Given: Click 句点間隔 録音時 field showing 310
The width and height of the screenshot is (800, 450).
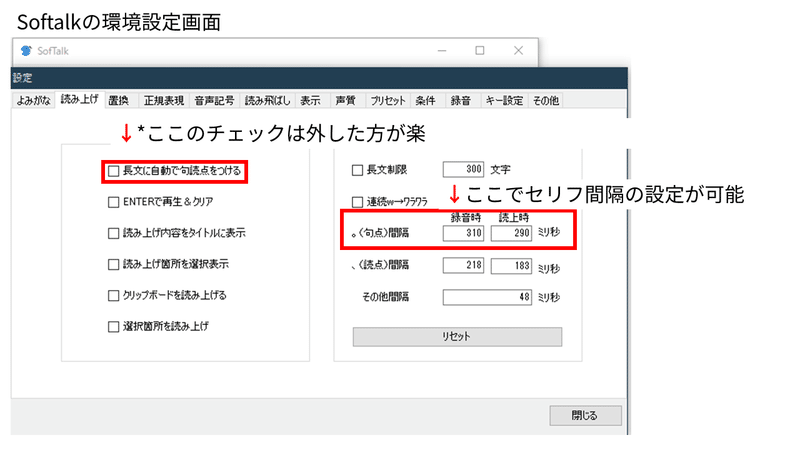Looking at the screenshot, I should pyautogui.click(x=463, y=233).
